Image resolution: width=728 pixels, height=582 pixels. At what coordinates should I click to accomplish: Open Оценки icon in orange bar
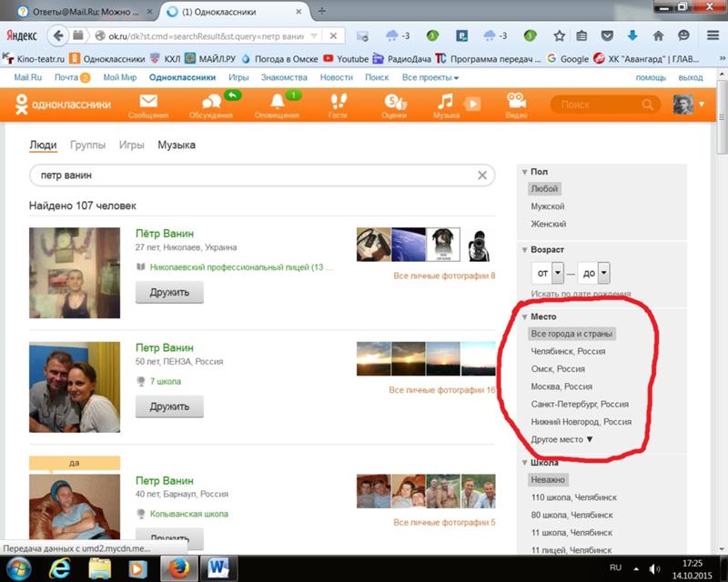tap(395, 101)
